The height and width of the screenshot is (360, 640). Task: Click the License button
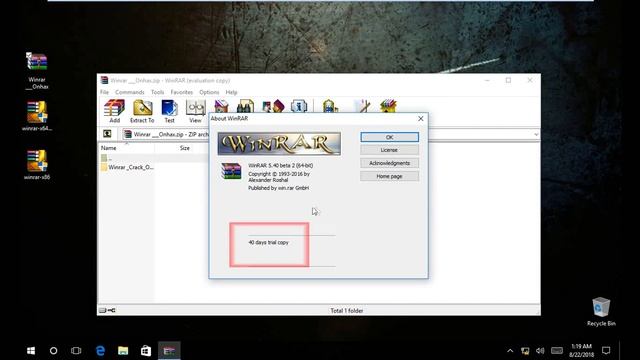tap(389, 150)
